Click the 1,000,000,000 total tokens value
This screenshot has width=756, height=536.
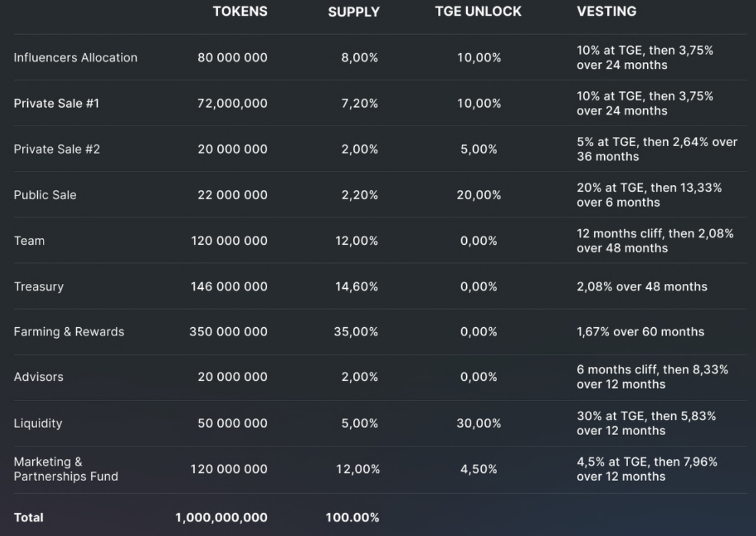tap(221, 518)
